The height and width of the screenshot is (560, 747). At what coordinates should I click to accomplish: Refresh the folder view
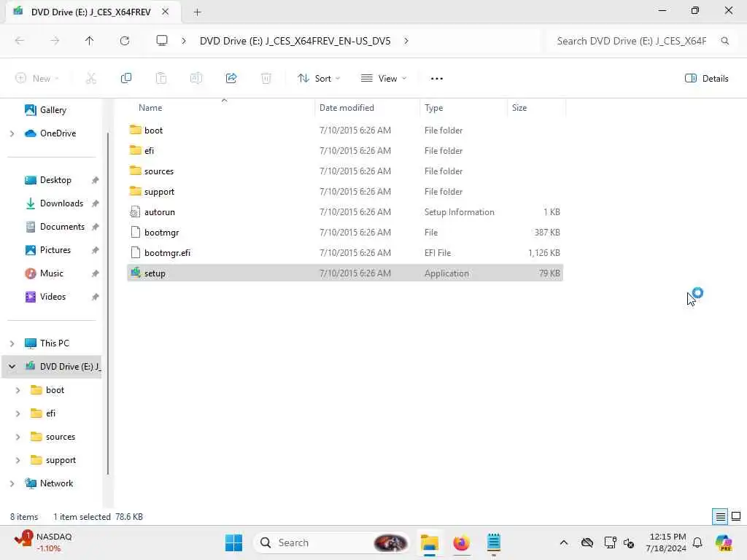coord(125,41)
